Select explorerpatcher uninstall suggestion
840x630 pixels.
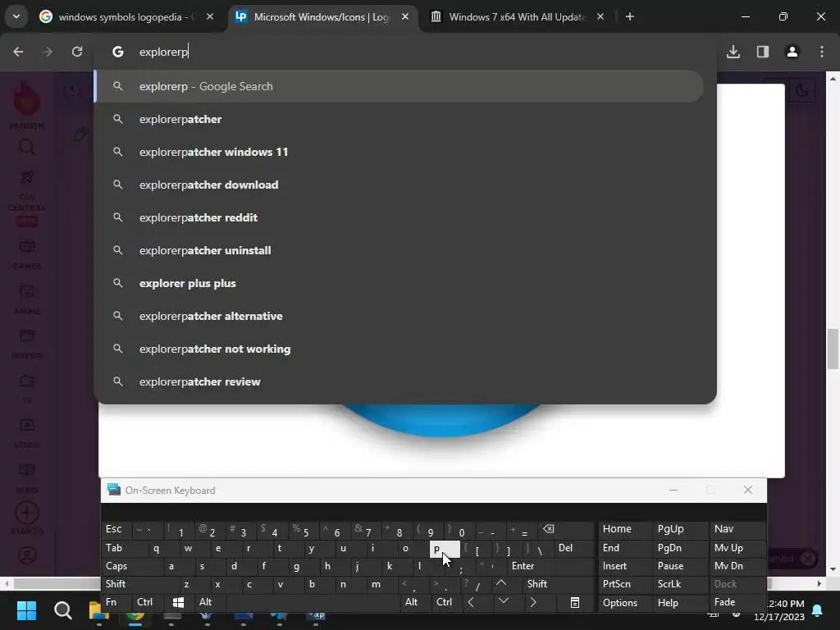399,250
